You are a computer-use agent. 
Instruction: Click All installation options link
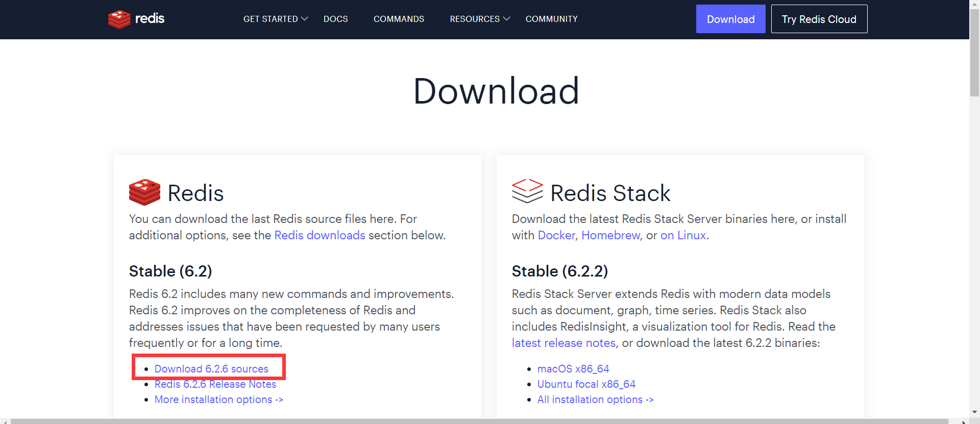click(595, 400)
